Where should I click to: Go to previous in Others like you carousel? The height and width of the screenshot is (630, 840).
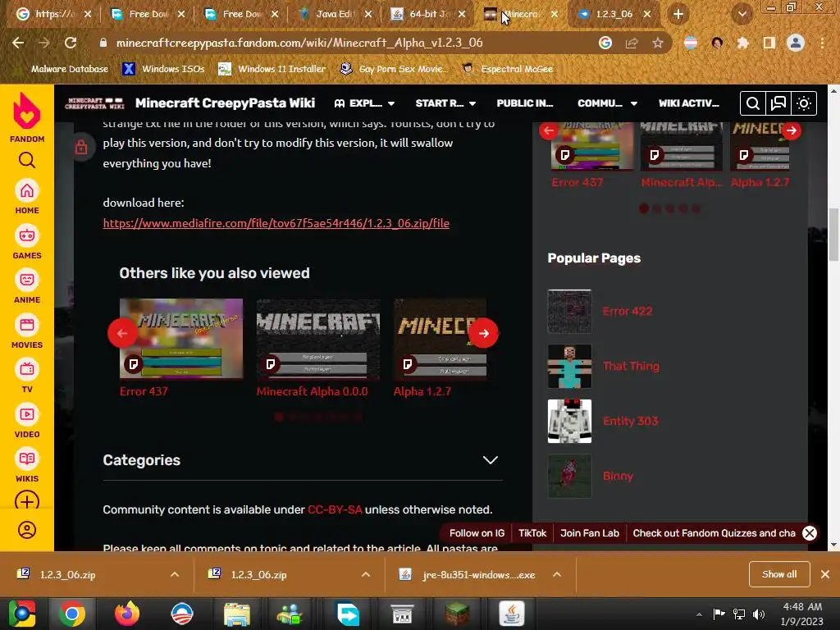(x=123, y=333)
